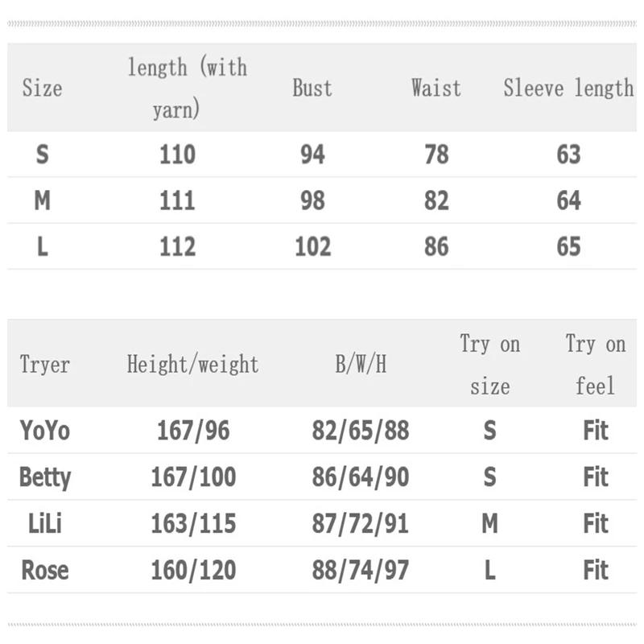Click the 'Try on feel' header
Viewport: 644px width, 644px height.
pos(595,365)
